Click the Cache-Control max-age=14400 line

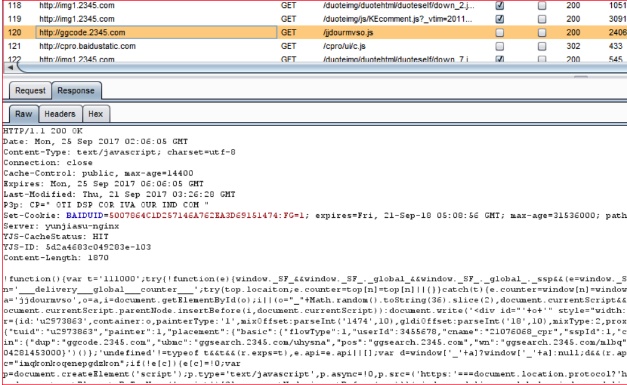98,174
